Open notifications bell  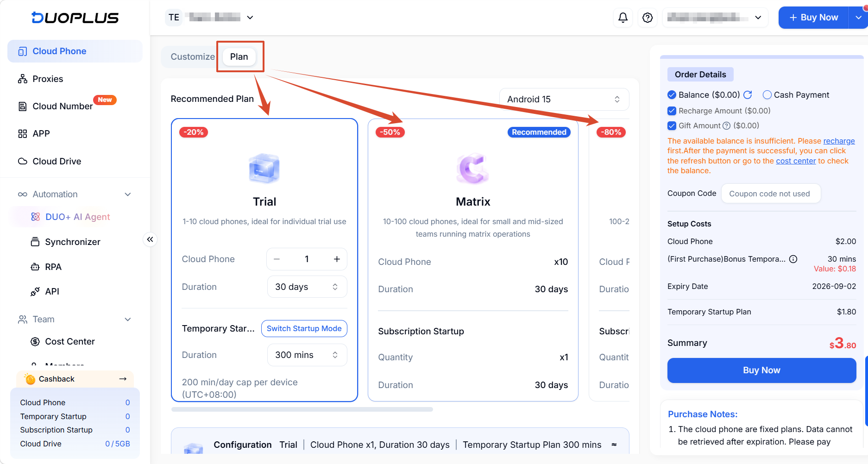pos(623,18)
